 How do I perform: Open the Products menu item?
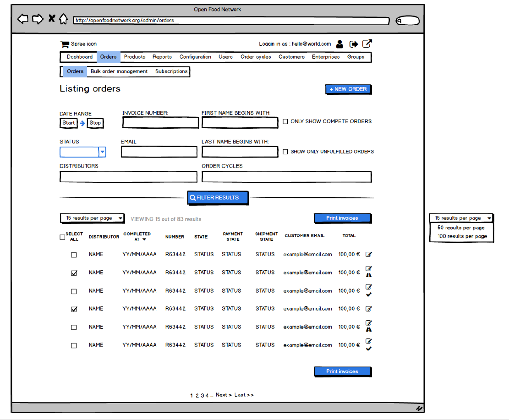tap(135, 57)
